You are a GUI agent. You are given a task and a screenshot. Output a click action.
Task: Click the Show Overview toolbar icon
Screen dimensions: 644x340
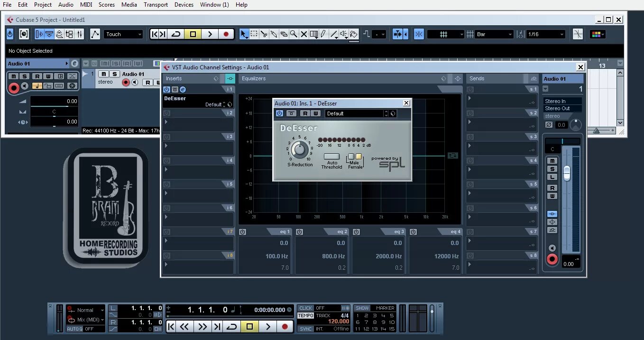tap(59, 34)
